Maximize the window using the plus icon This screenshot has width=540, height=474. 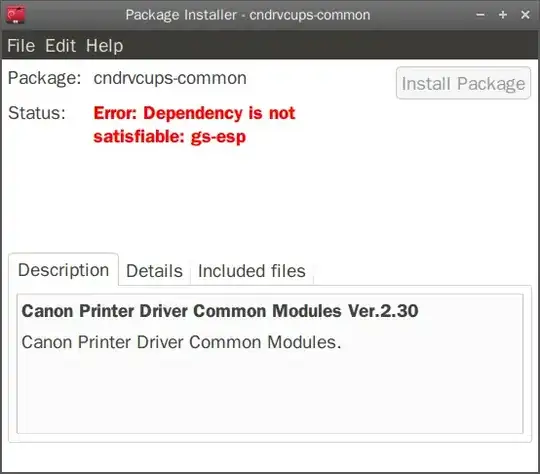tap(503, 15)
